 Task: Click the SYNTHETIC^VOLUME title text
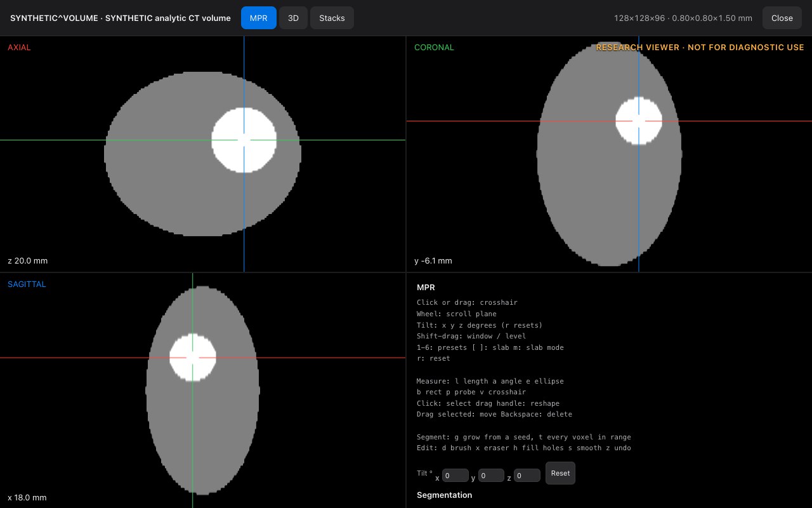(54, 18)
